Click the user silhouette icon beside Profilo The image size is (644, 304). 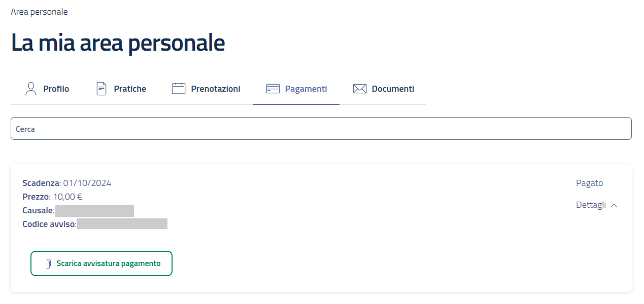click(31, 89)
